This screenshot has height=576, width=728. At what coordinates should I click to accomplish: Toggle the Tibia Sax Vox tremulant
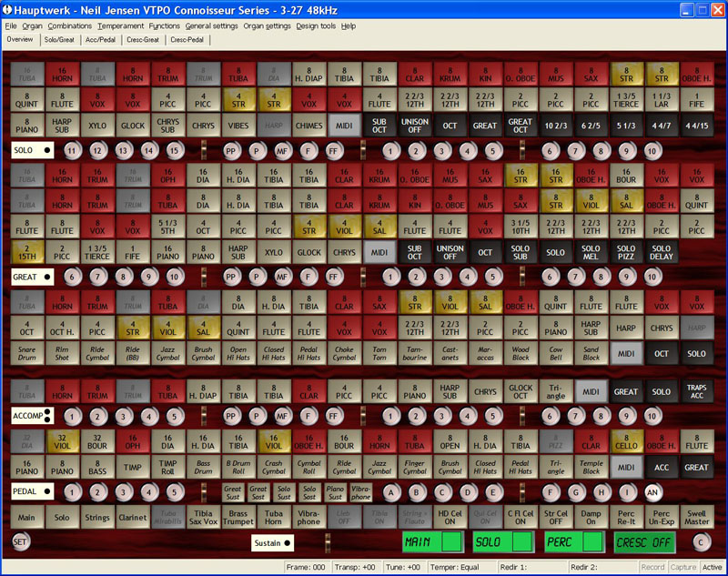(x=203, y=517)
